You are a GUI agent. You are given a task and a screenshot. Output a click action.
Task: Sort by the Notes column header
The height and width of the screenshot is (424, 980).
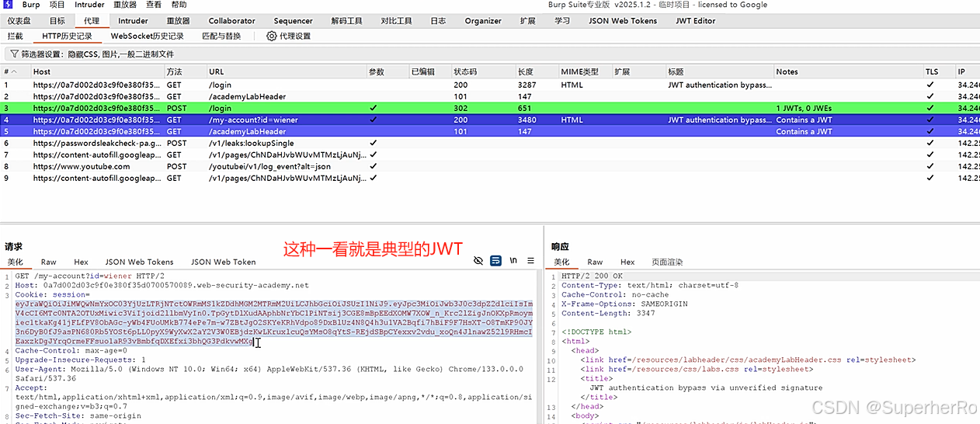pyautogui.click(x=848, y=71)
